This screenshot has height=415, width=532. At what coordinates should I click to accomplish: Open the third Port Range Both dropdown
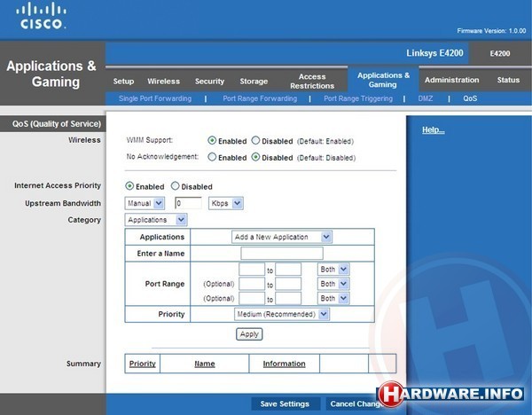333,298
